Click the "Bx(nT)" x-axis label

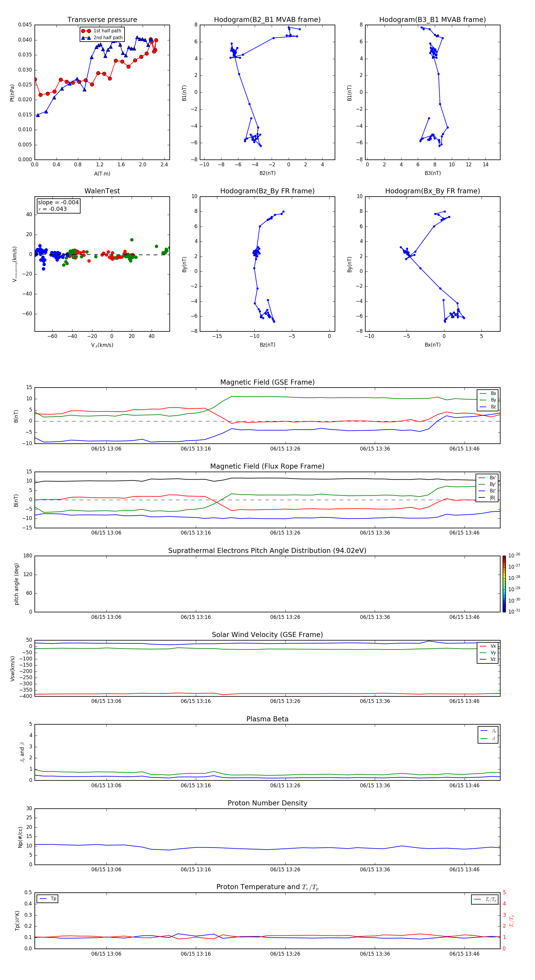[x=432, y=345]
